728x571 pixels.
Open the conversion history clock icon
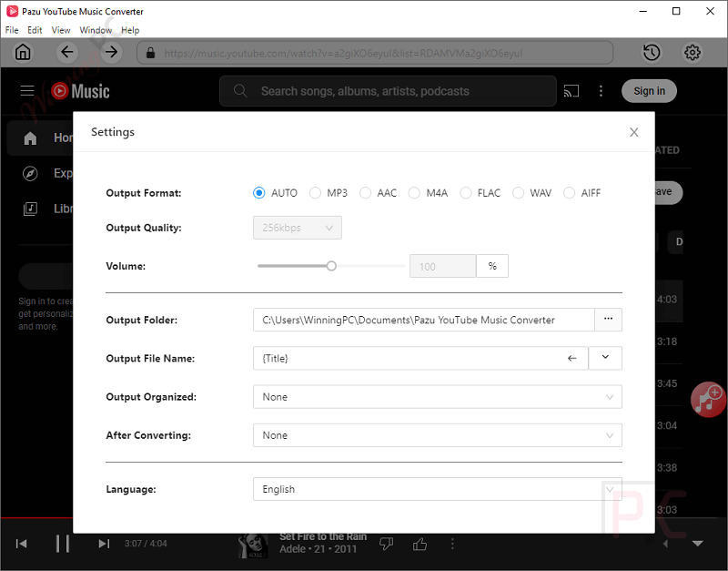click(652, 53)
